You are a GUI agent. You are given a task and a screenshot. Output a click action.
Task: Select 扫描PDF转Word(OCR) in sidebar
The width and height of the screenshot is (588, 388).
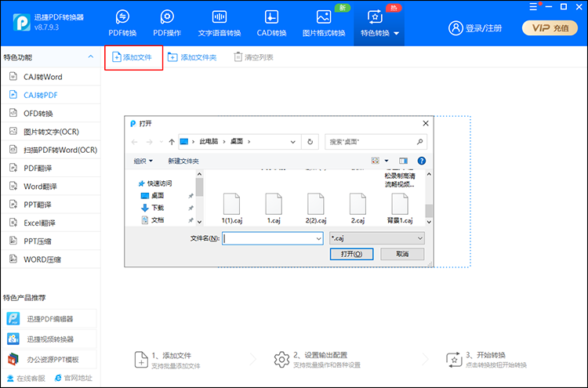tap(51, 150)
